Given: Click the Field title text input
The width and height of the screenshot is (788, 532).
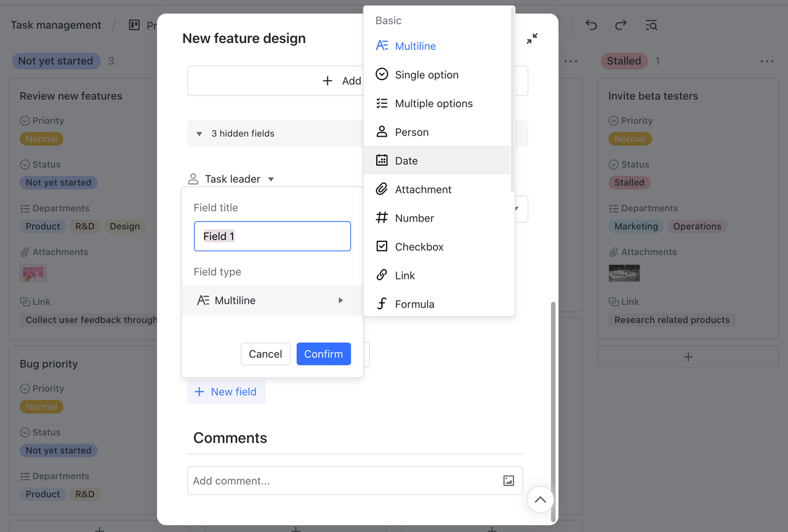Looking at the screenshot, I should [272, 236].
